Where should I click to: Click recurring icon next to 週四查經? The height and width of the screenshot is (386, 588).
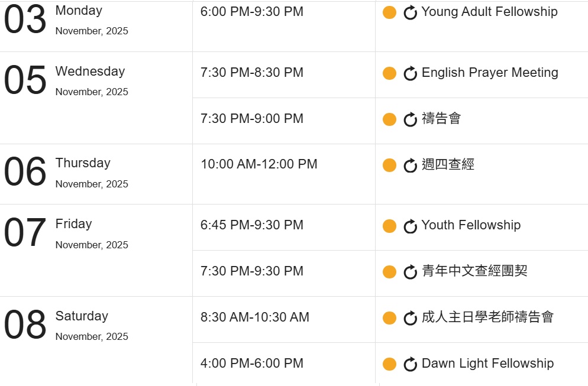pos(411,166)
